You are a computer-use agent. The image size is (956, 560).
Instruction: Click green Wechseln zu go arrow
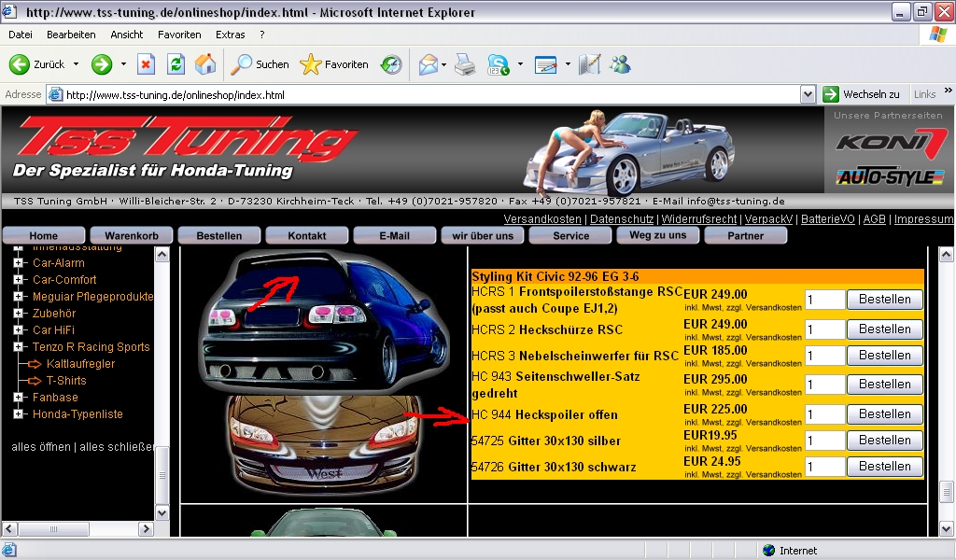coord(830,94)
